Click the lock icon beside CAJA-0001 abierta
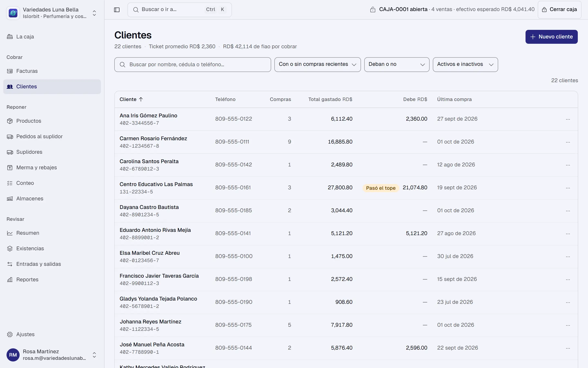 tap(373, 10)
